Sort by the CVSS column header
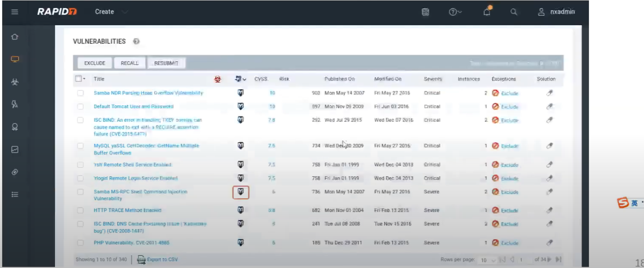 (261, 79)
